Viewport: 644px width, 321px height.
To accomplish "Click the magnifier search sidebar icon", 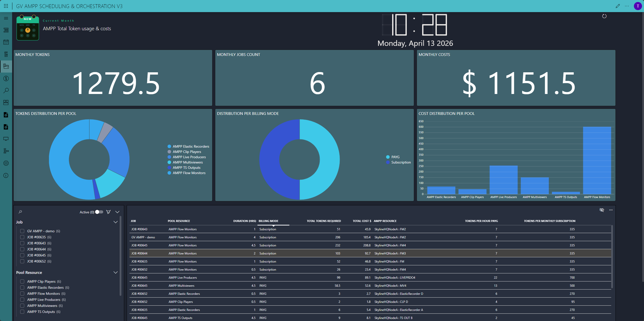I will click(6, 90).
